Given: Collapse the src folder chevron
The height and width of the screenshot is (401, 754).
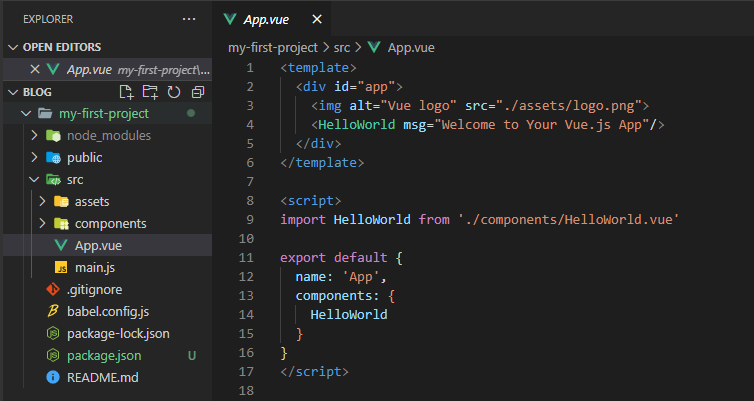Looking at the screenshot, I should tap(34, 179).
